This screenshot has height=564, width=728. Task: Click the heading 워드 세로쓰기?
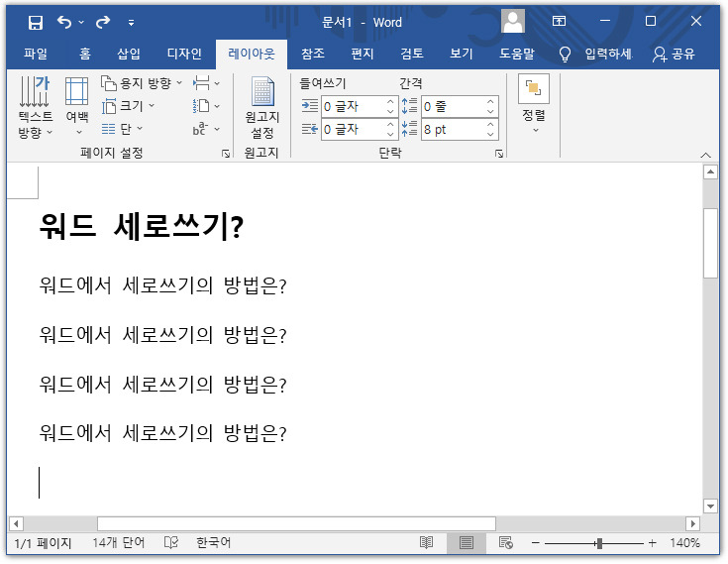tap(141, 227)
